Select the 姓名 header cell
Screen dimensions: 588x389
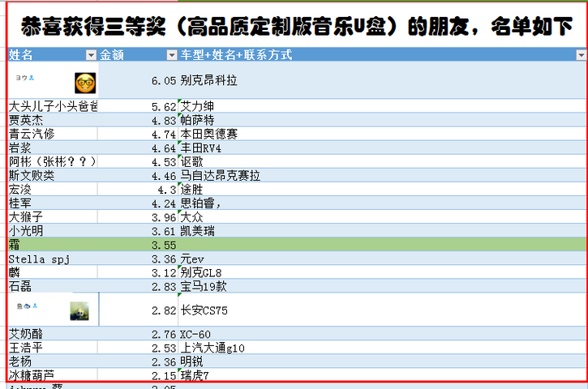[53, 55]
